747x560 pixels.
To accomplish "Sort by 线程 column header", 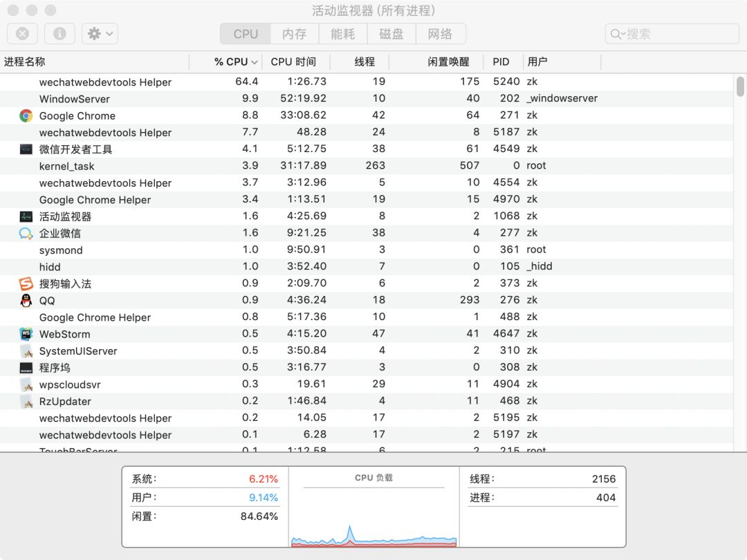I will tap(360, 62).
